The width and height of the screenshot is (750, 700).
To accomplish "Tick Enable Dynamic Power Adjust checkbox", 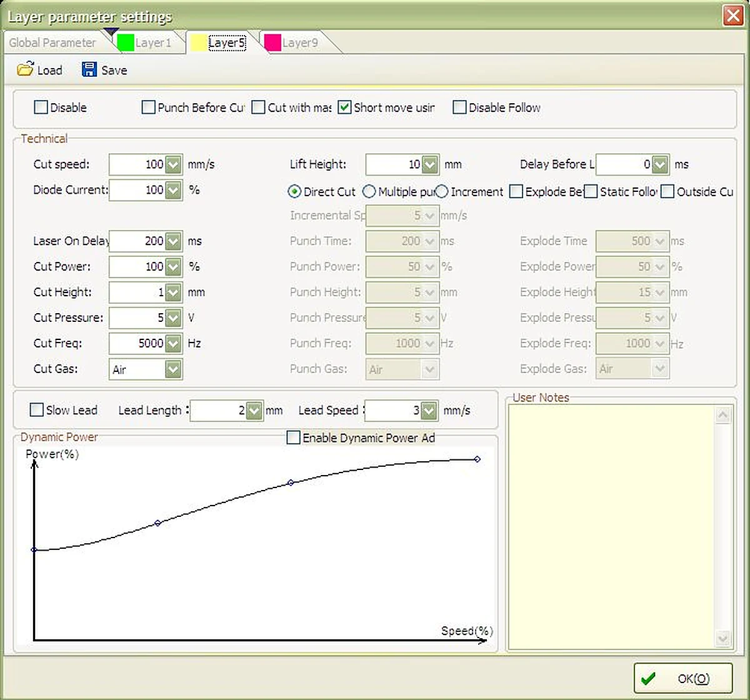I will point(293,437).
